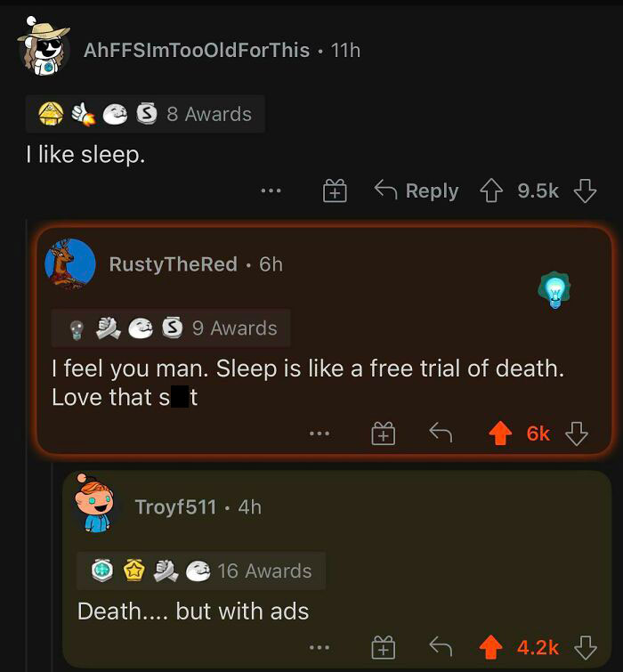Open AhFFSImTooOldForThis user avatar
Screen dimensions: 623x672
point(44,47)
